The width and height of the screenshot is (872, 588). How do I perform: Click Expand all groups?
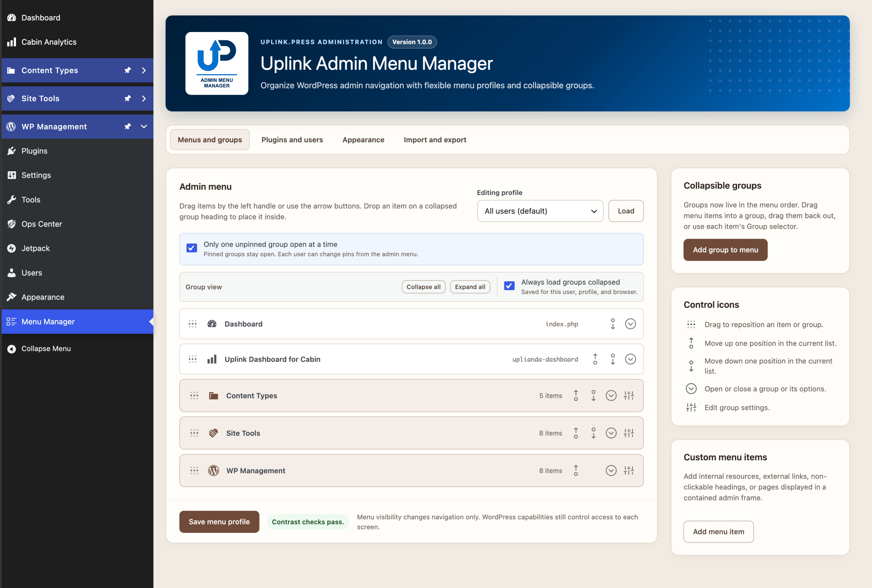tap(470, 287)
